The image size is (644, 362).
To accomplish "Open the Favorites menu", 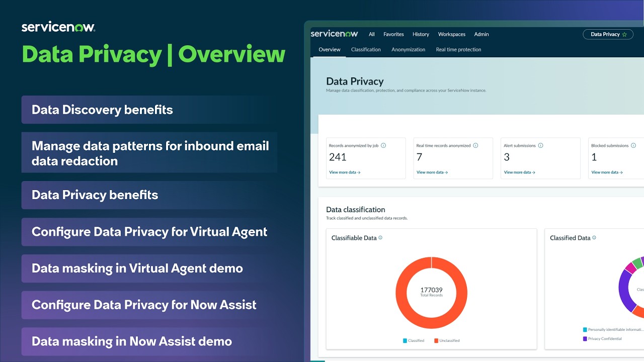I will tap(393, 34).
